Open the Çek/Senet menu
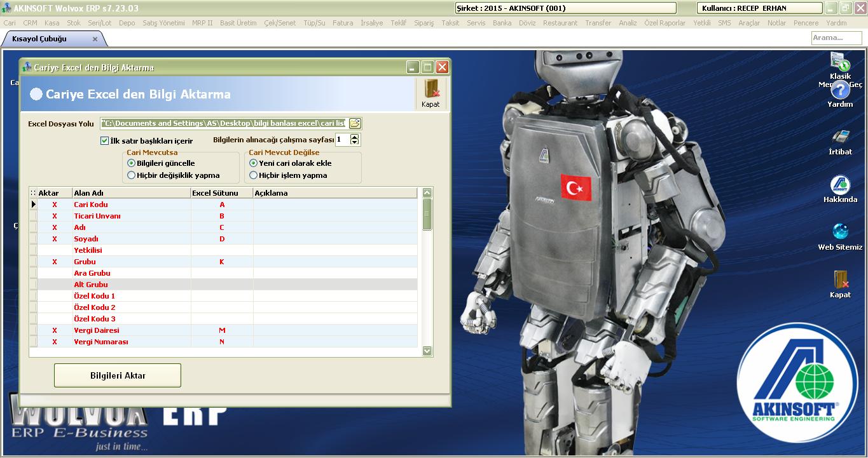 (280, 23)
